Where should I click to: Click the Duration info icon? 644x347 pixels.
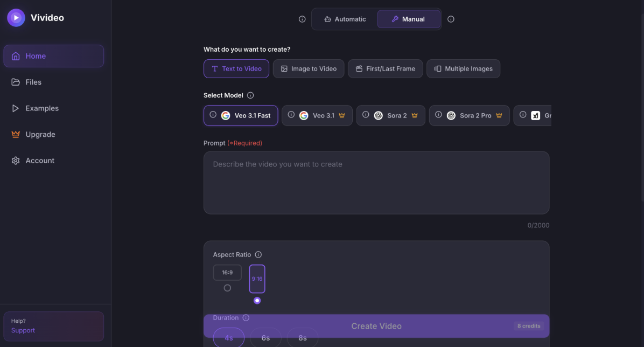pyautogui.click(x=246, y=318)
